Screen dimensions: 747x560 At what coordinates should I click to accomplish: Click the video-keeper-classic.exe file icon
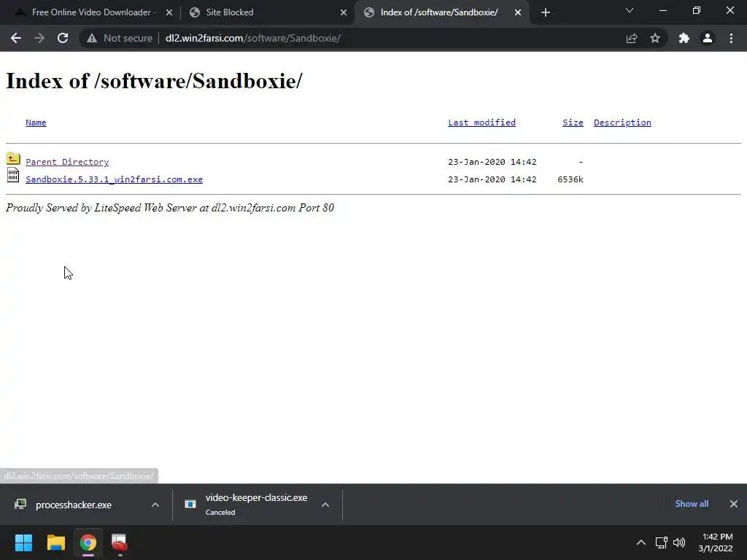click(x=190, y=505)
